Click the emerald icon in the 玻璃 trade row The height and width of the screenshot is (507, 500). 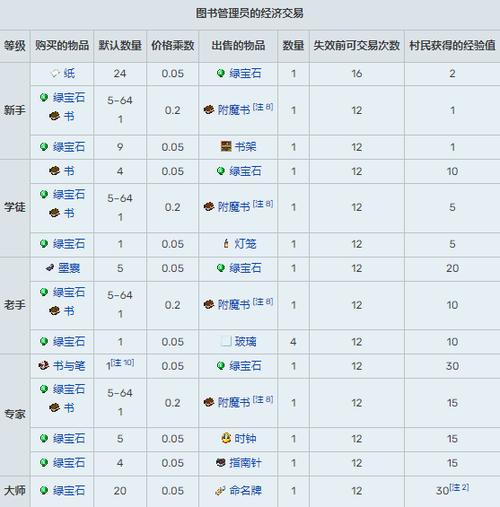(x=44, y=341)
